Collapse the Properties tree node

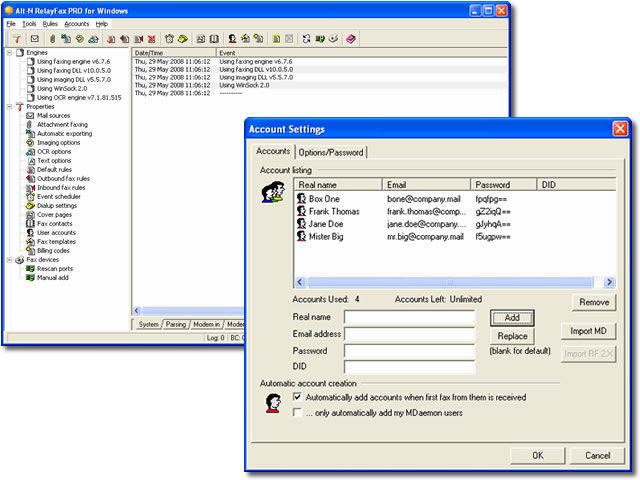[x=9, y=107]
